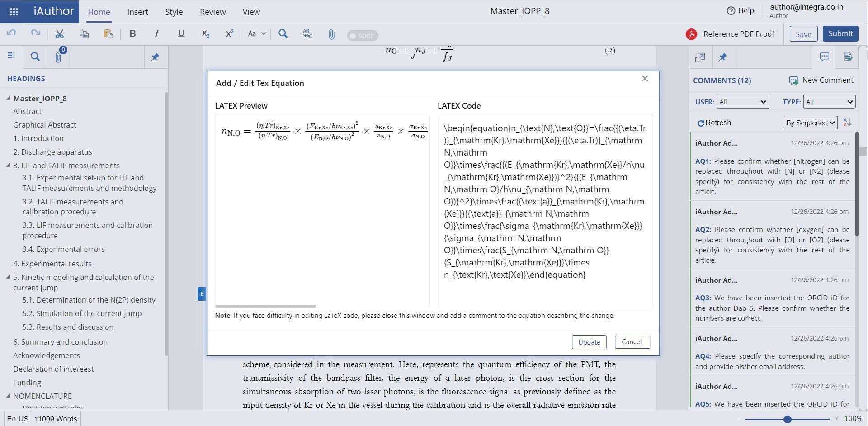
Task: Click the zoom out minus button
Action: [739, 418]
